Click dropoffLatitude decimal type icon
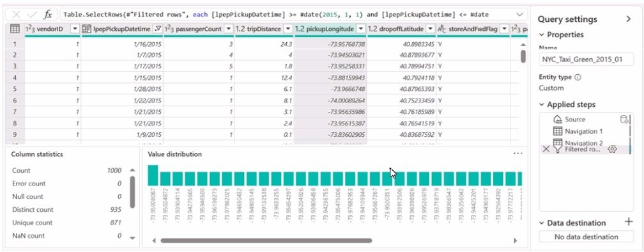The width and height of the screenshot is (644, 252). point(373,29)
